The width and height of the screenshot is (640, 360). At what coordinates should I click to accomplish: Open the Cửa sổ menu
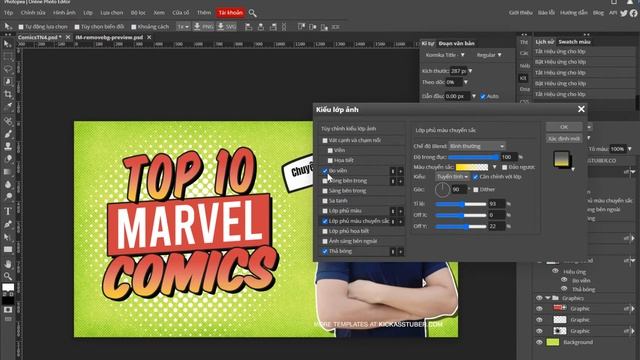point(180,13)
